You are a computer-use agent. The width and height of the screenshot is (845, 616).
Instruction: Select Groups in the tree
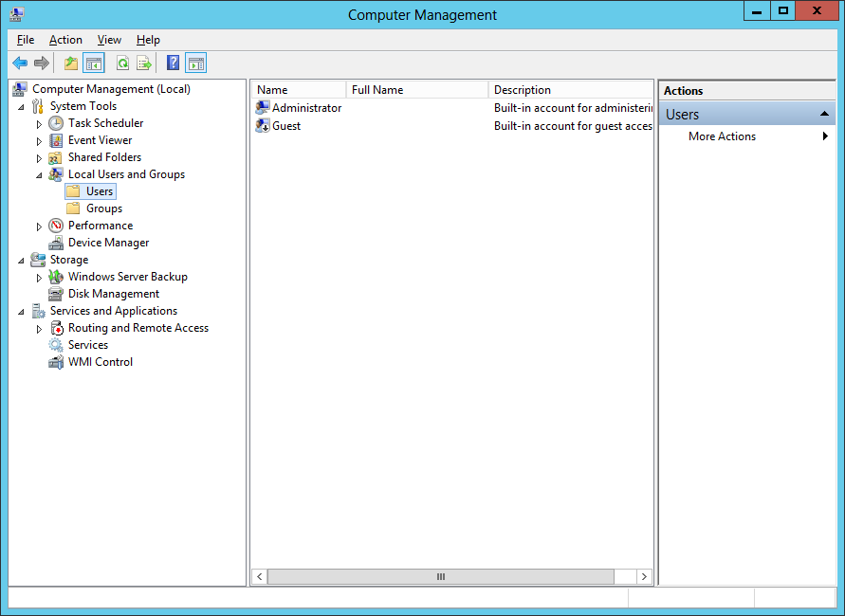tap(104, 208)
